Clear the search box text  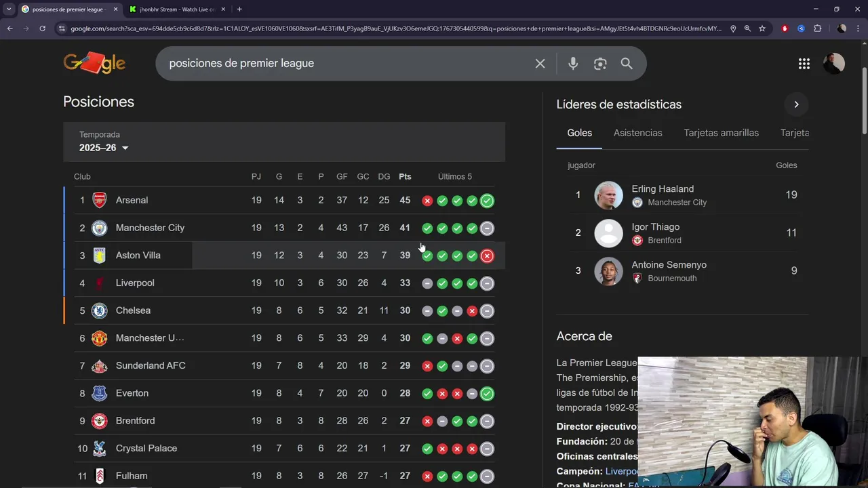(540, 63)
